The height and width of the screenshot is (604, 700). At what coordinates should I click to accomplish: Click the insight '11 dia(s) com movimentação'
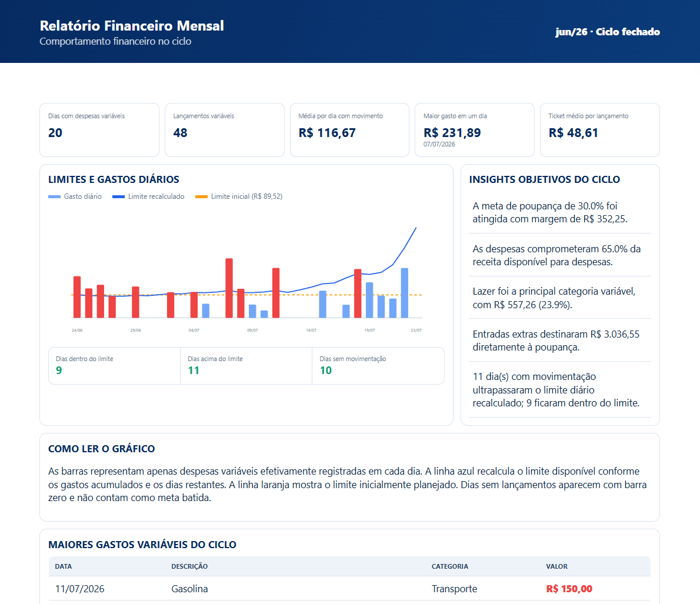pyautogui.click(x=560, y=390)
